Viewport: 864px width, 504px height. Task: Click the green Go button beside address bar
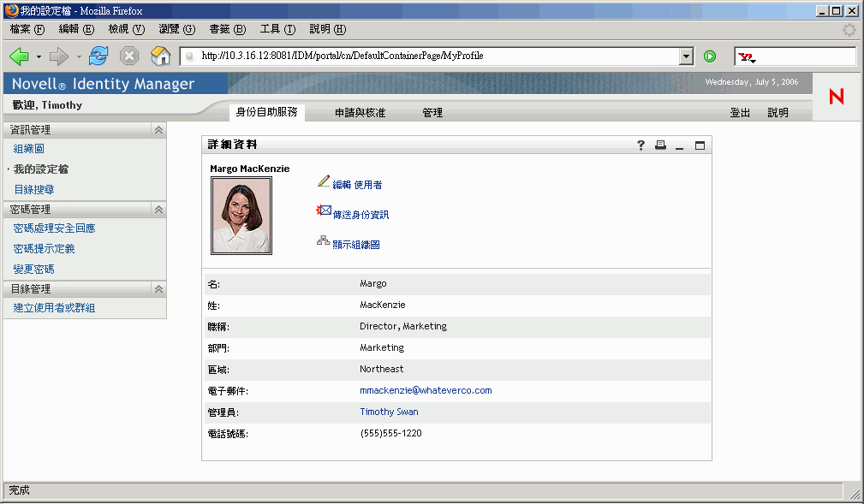click(x=710, y=56)
